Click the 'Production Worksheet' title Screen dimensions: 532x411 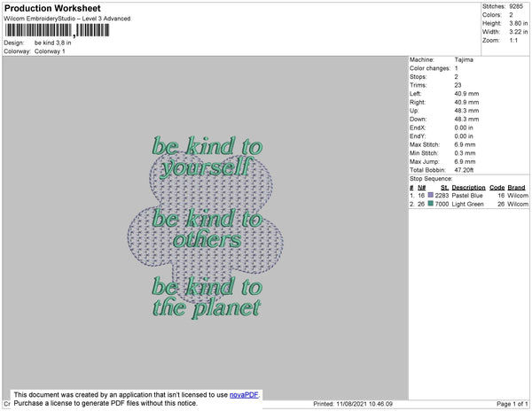pos(52,9)
